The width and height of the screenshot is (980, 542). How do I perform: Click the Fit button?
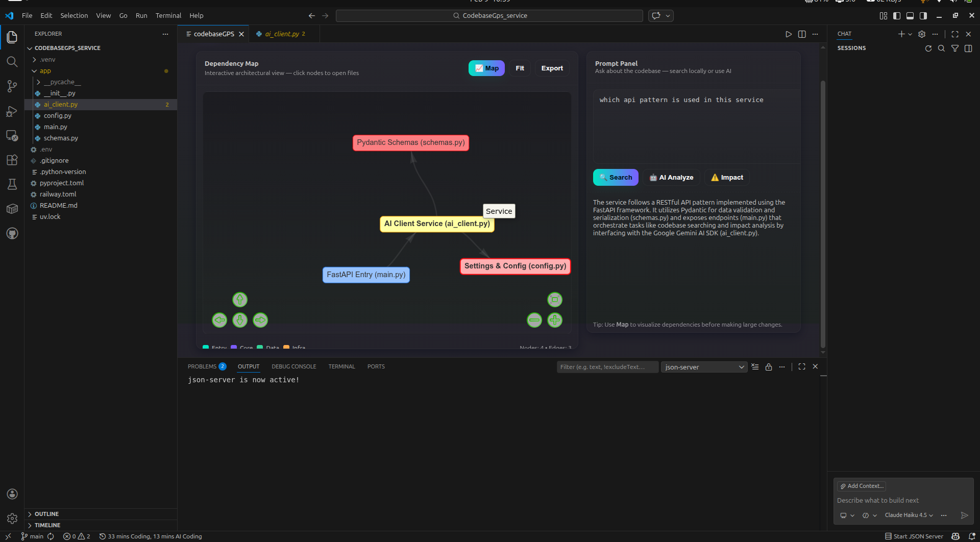(x=520, y=68)
